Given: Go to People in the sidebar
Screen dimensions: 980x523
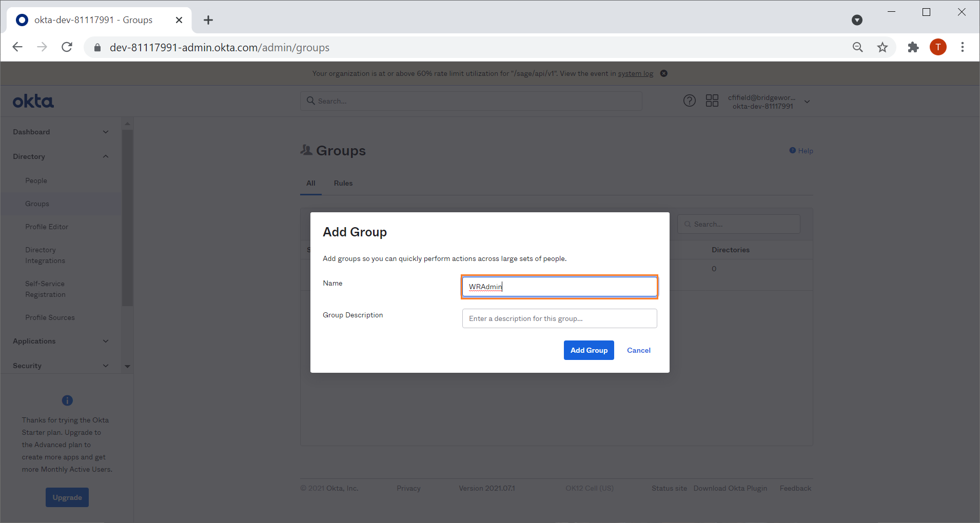Looking at the screenshot, I should click(x=36, y=180).
